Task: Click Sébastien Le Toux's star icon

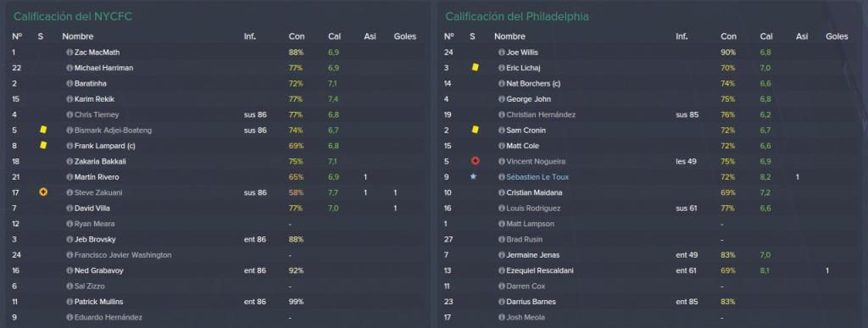Action: pyautogui.click(x=473, y=177)
